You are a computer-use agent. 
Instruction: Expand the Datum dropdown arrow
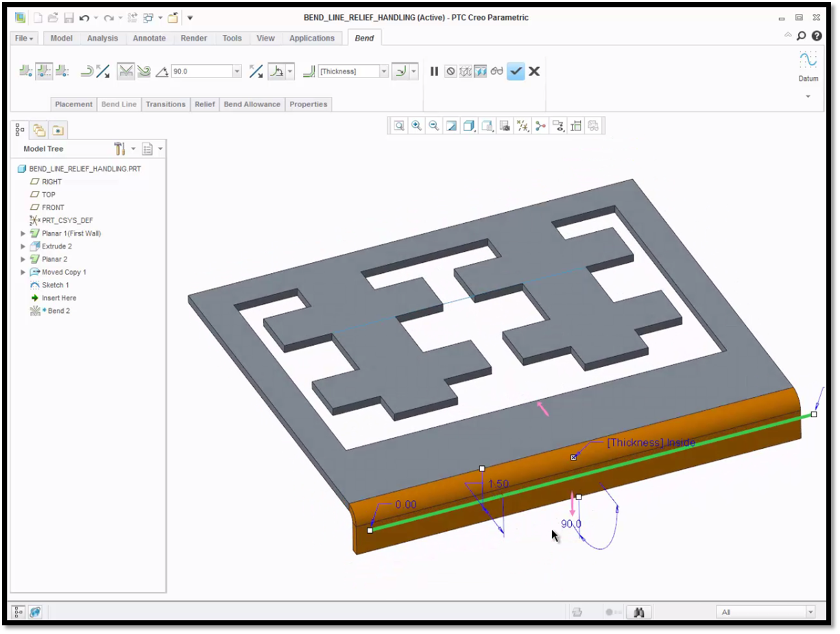[x=808, y=97]
